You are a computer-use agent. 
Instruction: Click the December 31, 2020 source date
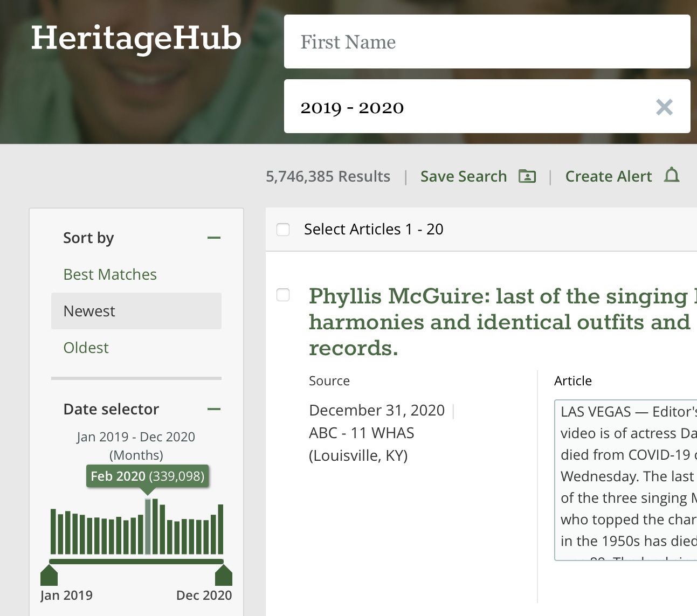point(377,410)
